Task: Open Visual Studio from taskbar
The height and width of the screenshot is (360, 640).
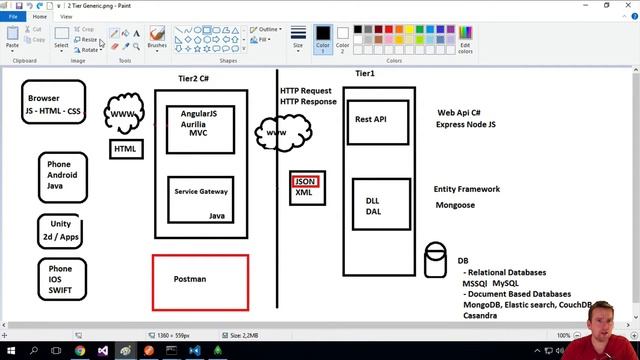Action: (x=103, y=351)
